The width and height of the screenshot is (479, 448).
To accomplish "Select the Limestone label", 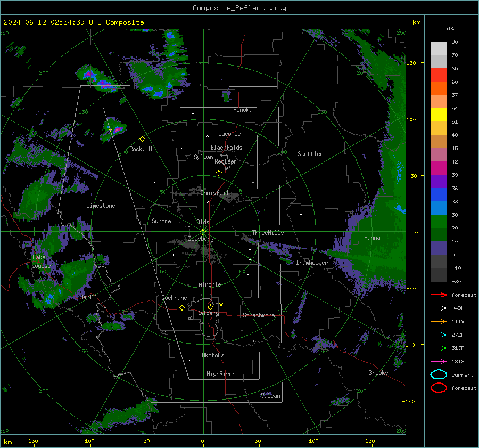I will (101, 206).
